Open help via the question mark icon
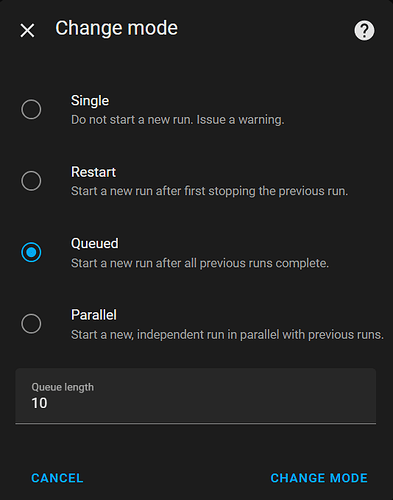This screenshot has width=393, height=500. coord(364,31)
